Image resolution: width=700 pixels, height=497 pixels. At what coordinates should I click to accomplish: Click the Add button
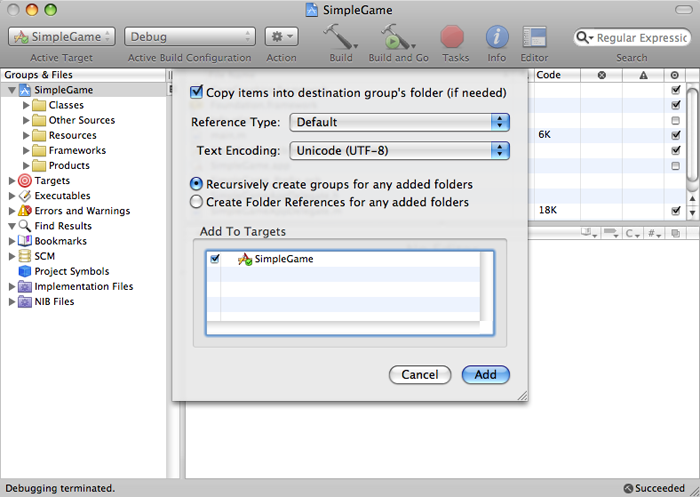click(x=485, y=375)
